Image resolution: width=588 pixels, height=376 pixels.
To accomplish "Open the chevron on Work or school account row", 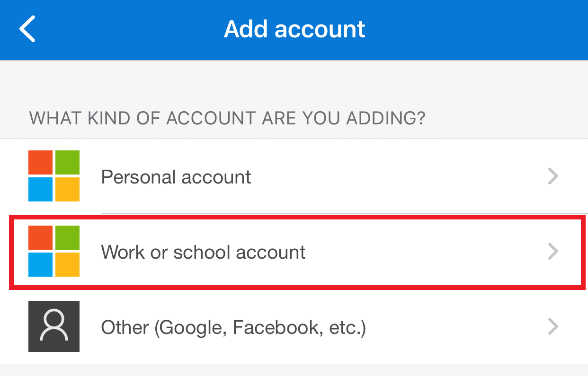I will coord(553,252).
